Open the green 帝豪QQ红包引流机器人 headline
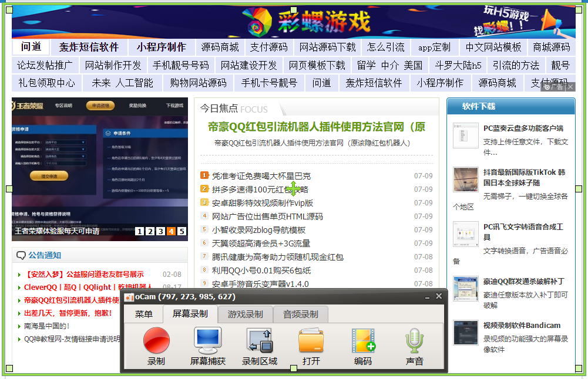Viewport: 588px width, 379px height. tap(317, 127)
